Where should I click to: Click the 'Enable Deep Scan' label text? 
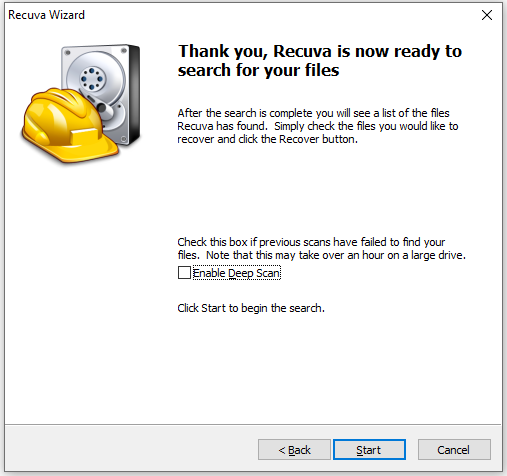point(236,273)
